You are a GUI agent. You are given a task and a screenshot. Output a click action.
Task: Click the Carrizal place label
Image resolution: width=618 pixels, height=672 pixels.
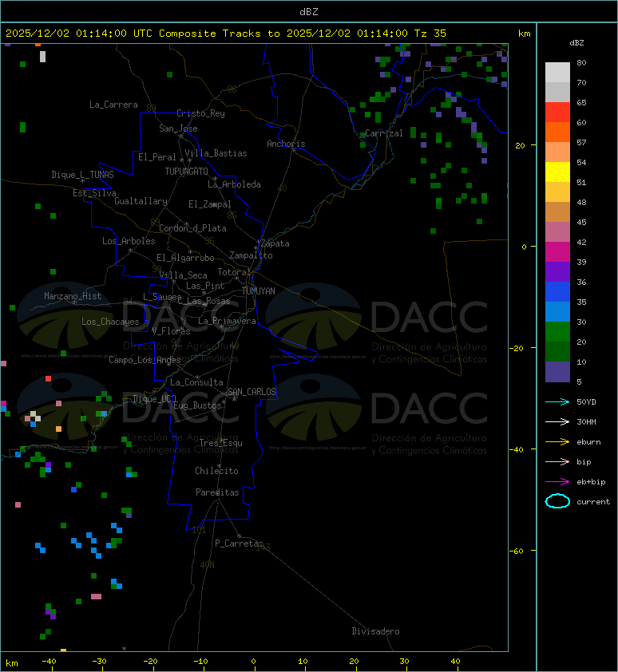384,133
